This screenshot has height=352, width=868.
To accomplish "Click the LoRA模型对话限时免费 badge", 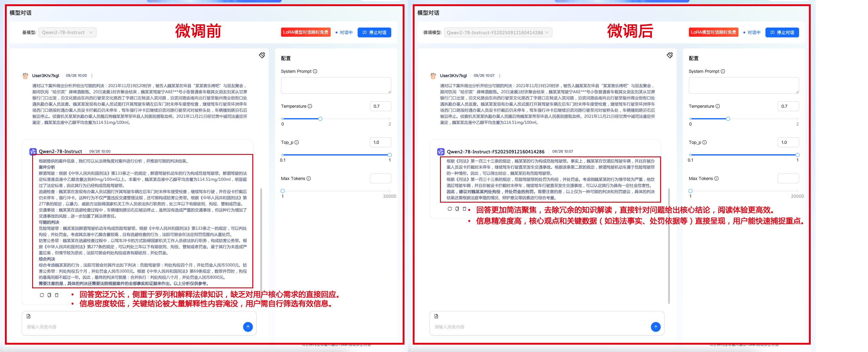I will (306, 32).
